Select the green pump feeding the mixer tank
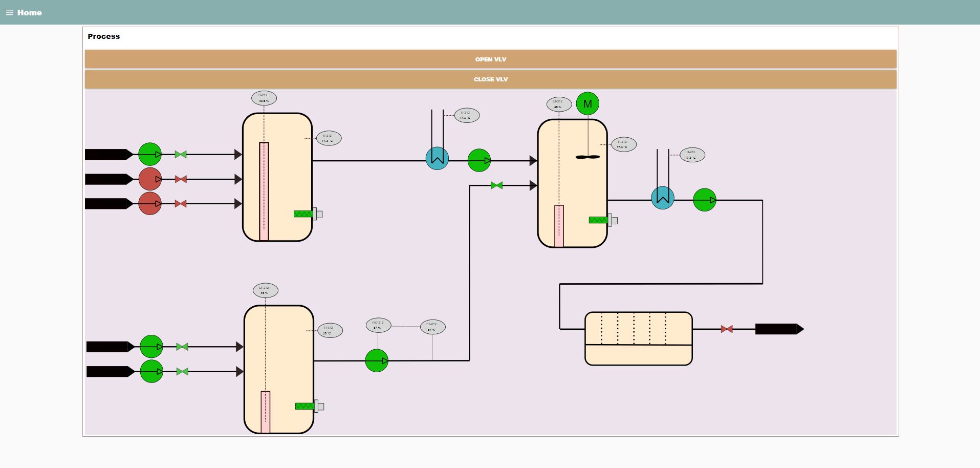The height and width of the screenshot is (468, 980). coord(479,160)
